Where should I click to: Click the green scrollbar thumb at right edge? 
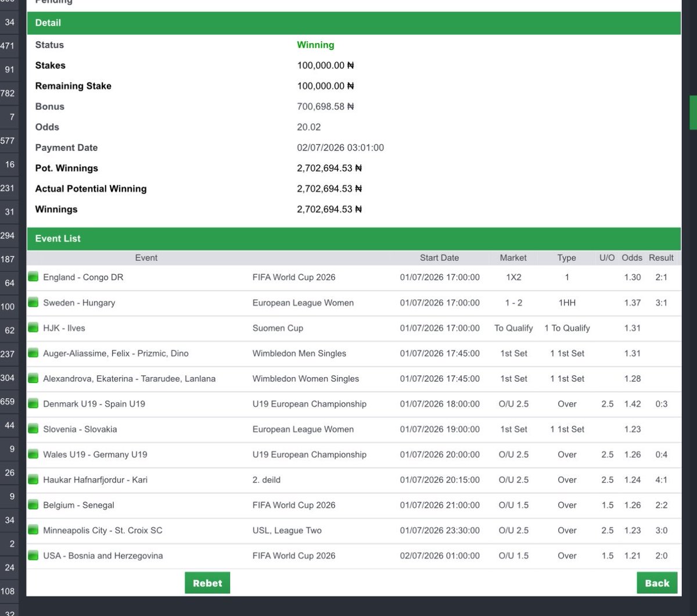click(x=693, y=112)
